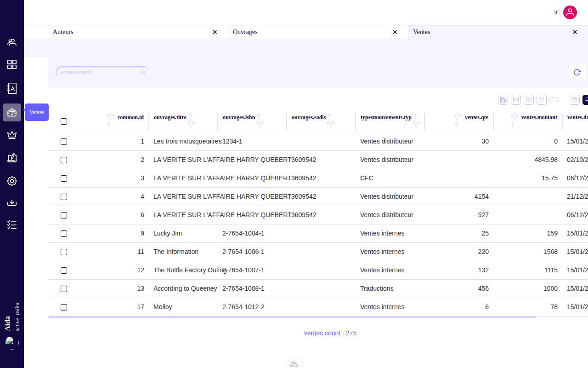
Task: Close the Ventes tab
Action: pos(575,32)
